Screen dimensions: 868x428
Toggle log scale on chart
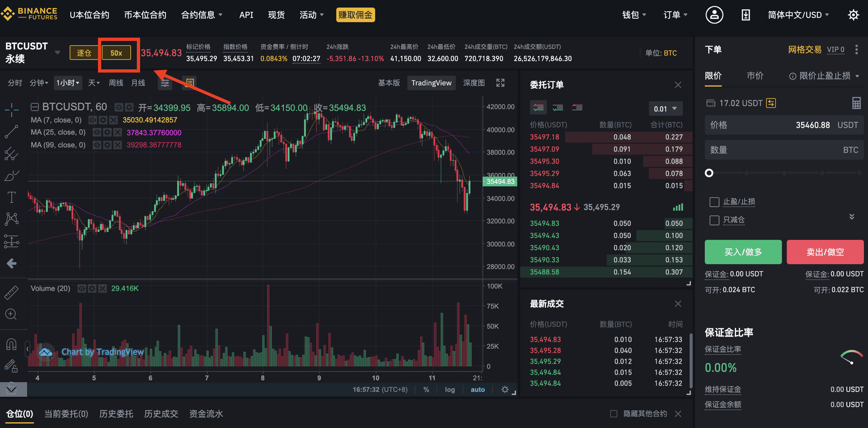pos(450,389)
